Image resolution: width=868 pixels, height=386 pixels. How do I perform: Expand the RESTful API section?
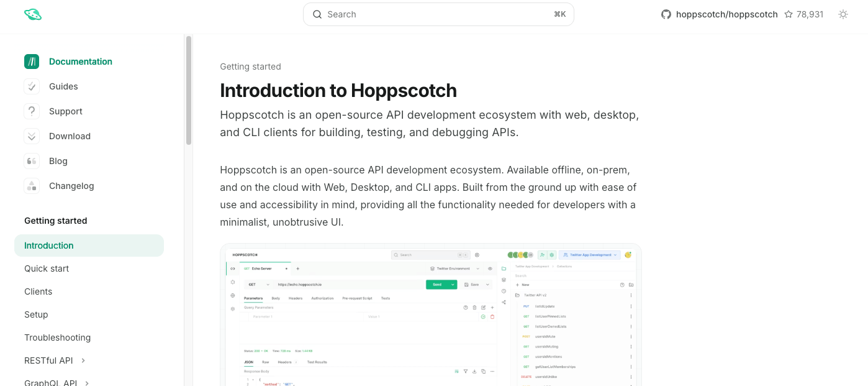click(x=84, y=361)
